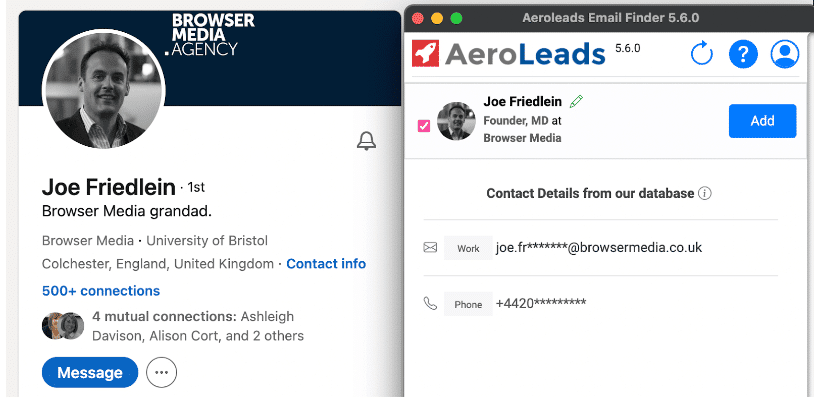Click the small profile thumbnail in AeroLeads

coord(456,121)
